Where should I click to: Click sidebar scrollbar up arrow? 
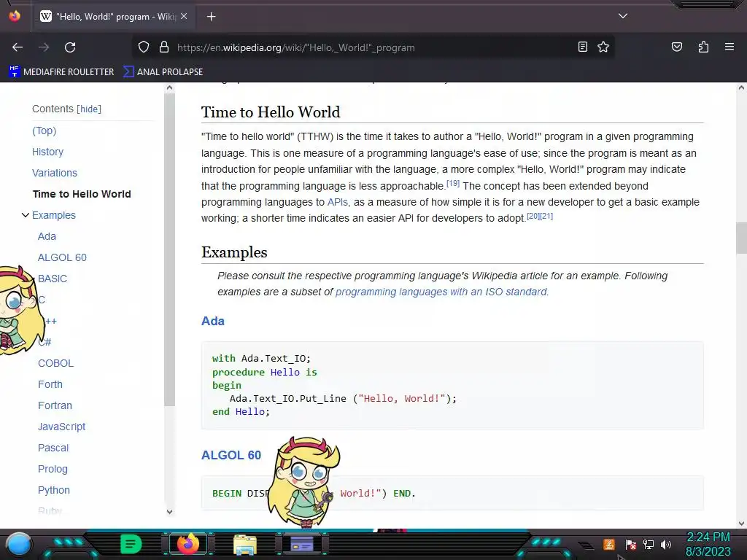click(x=169, y=88)
